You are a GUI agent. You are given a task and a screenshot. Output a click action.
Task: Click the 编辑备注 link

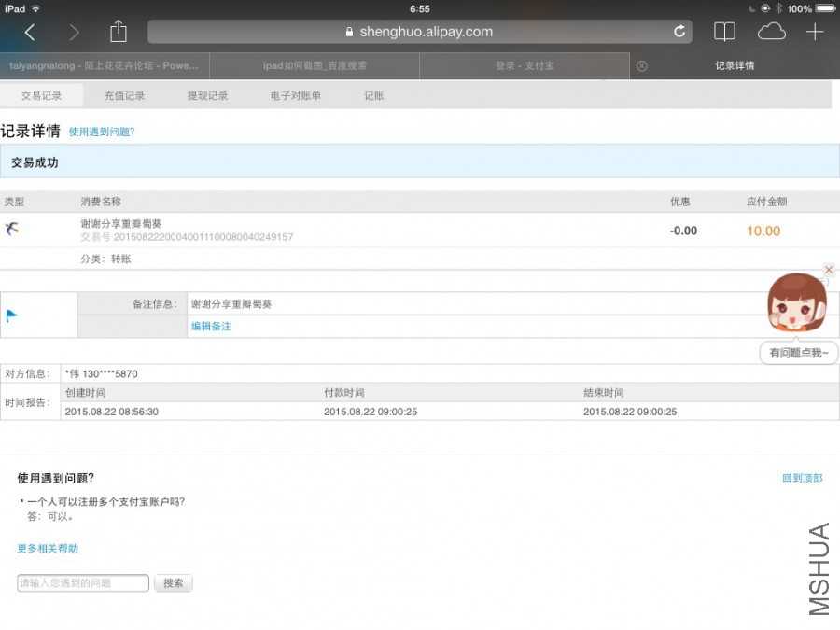pos(211,327)
